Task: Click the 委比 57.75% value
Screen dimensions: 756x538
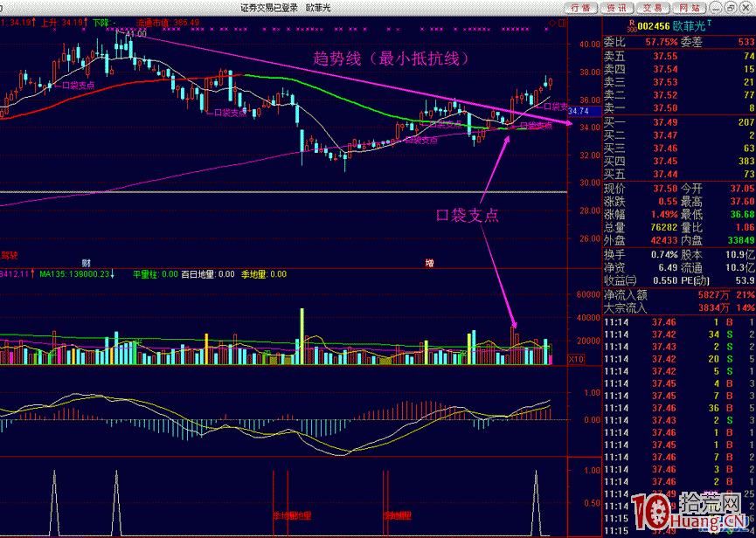Action: 662,43
